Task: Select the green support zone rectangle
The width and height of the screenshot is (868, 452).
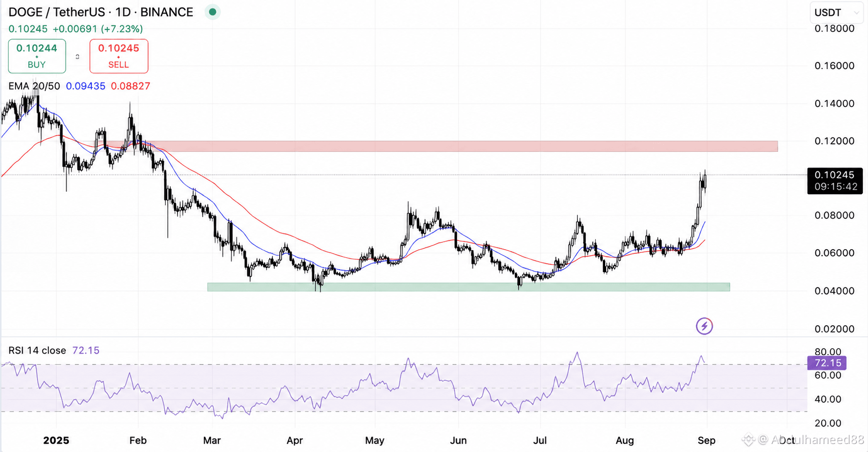Action: [x=468, y=287]
